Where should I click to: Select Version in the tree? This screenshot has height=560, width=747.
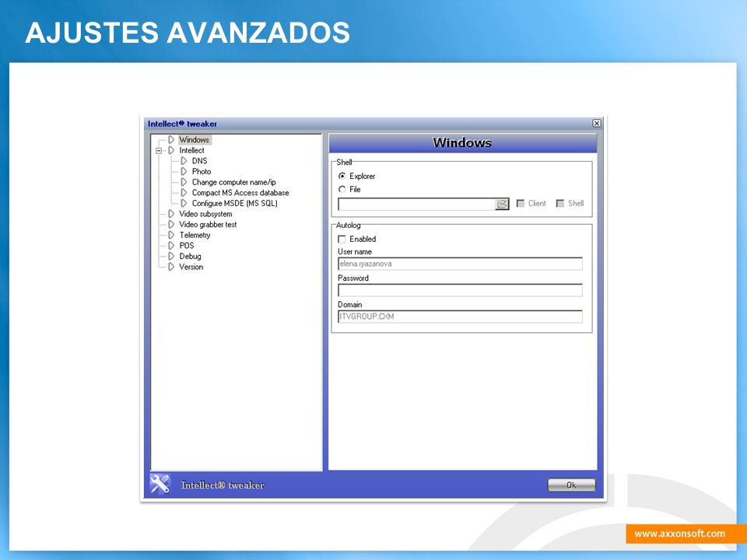pyautogui.click(x=191, y=267)
